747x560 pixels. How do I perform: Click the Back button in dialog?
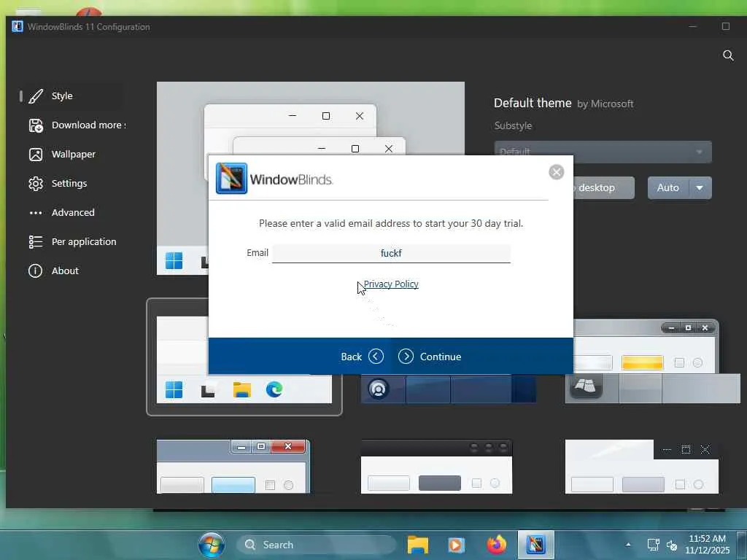(x=362, y=356)
